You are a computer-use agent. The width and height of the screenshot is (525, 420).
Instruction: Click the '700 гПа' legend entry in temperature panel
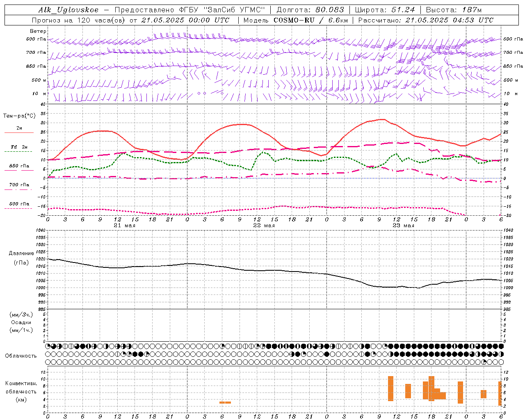click(x=19, y=185)
